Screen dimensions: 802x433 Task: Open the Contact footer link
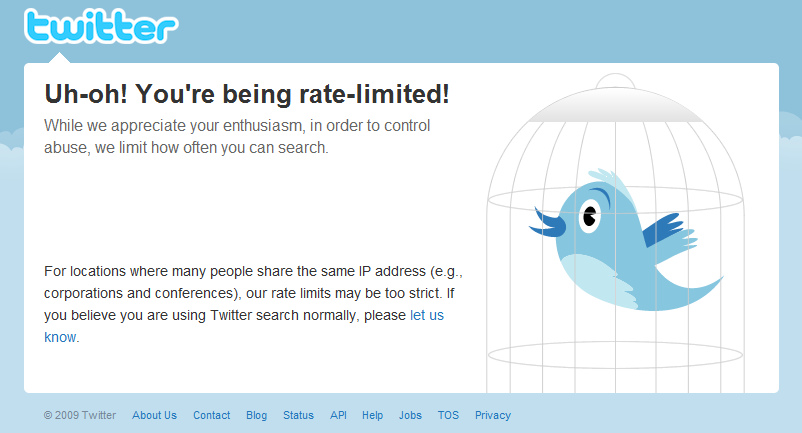[x=211, y=415]
